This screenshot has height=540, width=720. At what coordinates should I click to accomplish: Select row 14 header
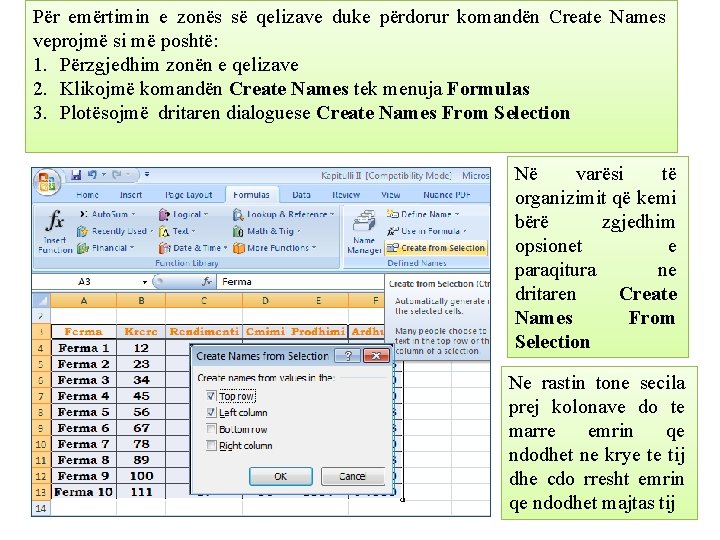click(41, 508)
